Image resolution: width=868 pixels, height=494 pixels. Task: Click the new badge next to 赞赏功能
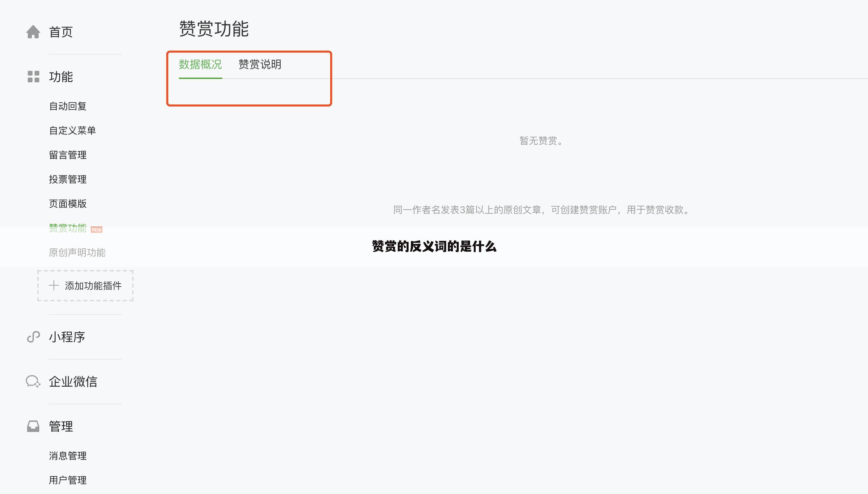[x=97, y=230]
